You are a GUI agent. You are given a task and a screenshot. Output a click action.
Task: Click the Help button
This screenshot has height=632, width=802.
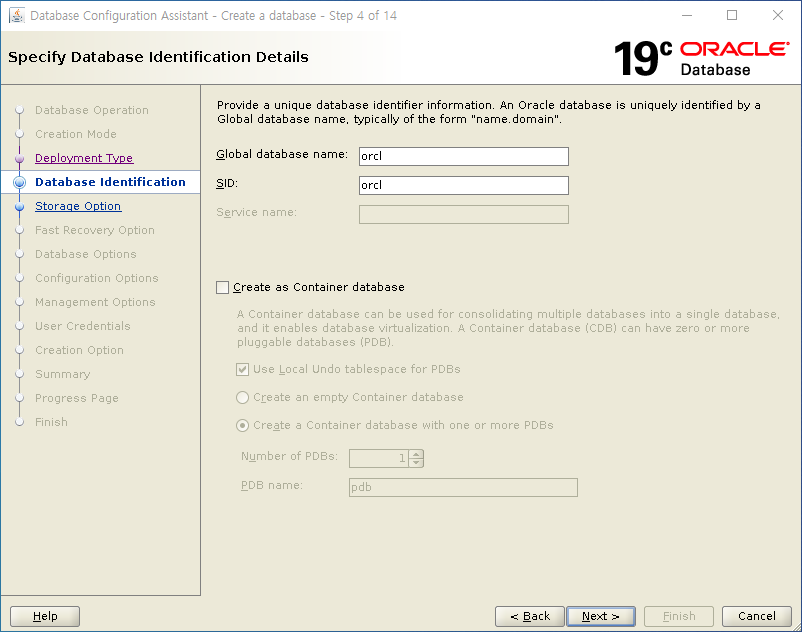click(45, 616)
